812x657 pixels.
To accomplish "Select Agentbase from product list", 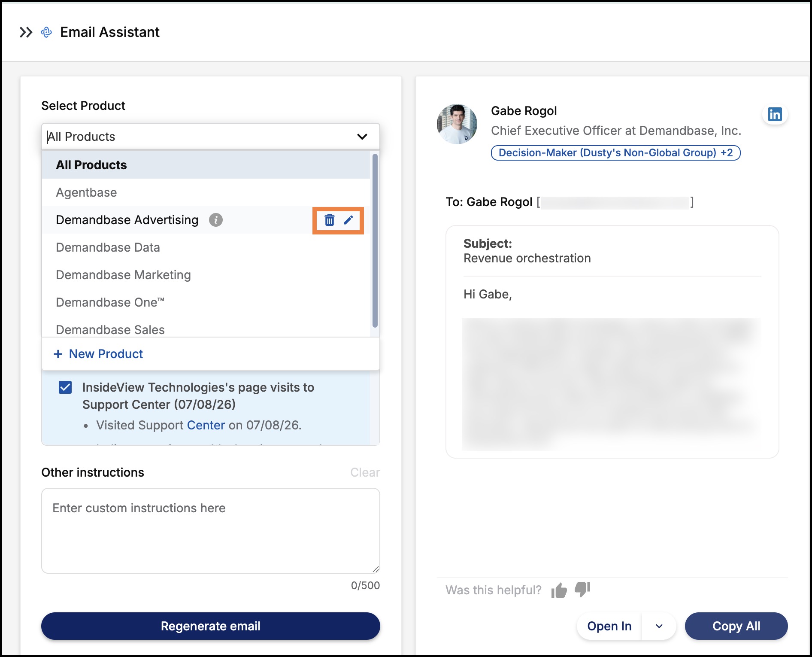I will point(206,192).
